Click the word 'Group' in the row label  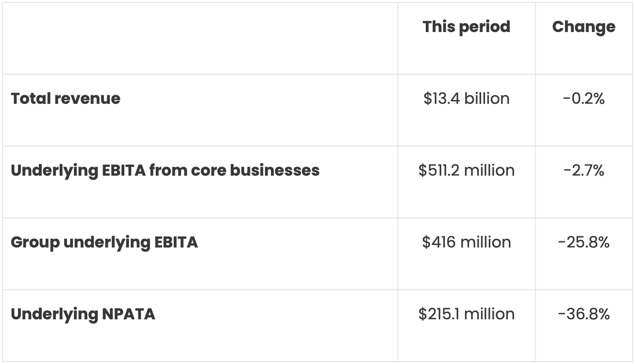click(35, 242)
